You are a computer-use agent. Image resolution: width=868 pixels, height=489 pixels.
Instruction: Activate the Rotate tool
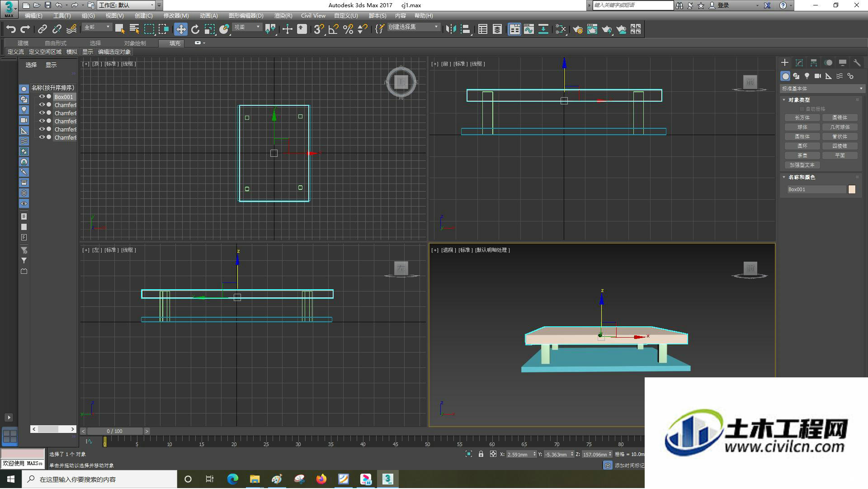coord(195,29)
